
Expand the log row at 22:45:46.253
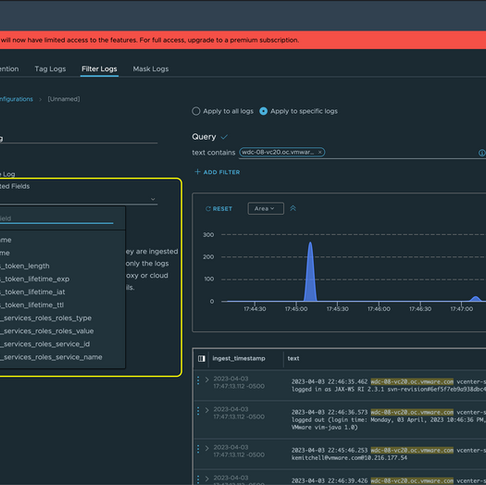[207, 448]
